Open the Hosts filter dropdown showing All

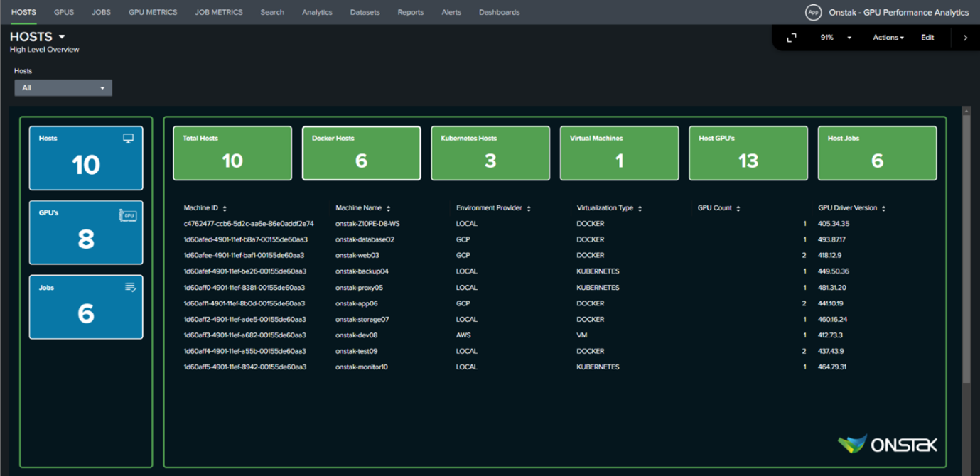click(63, 87)
